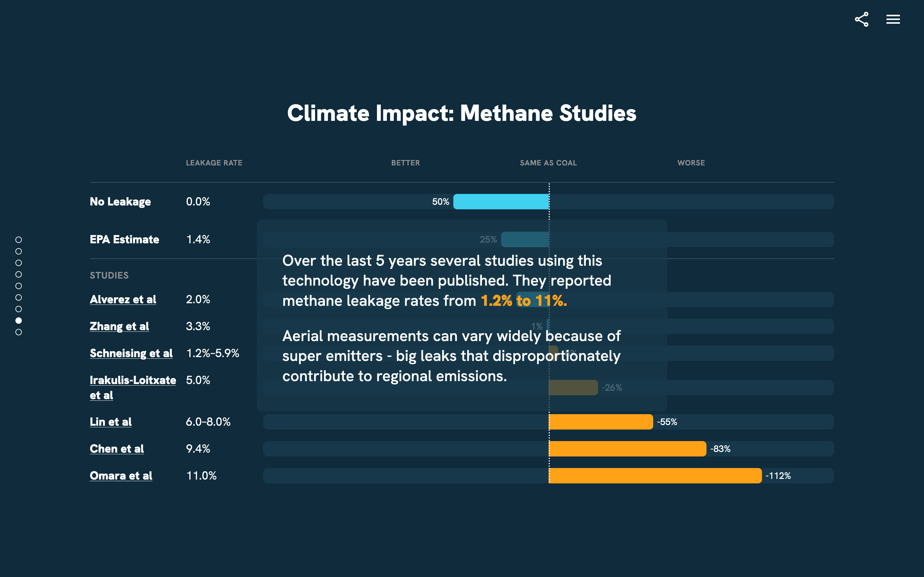Open the Schneising et al study link
The image size is (924, 577).
[x=131, y=353]
